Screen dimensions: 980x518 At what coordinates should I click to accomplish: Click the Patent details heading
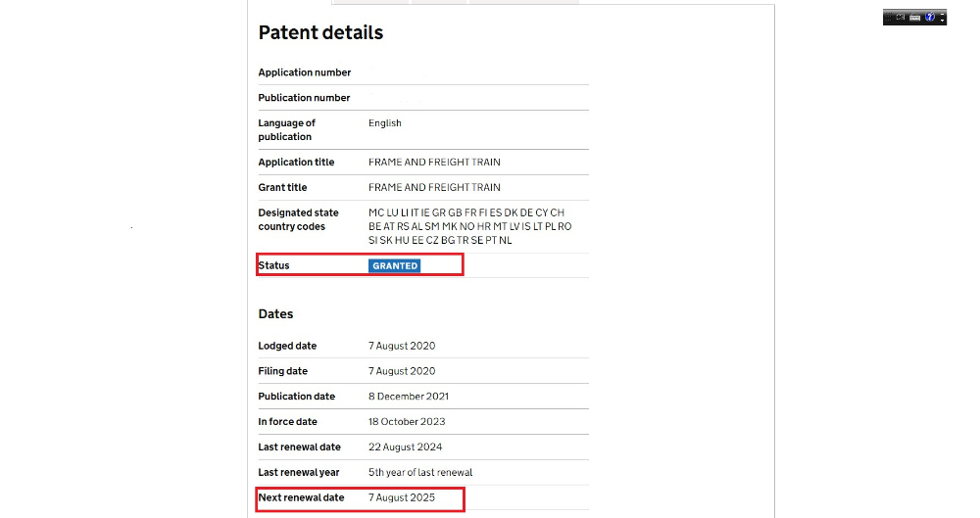point(320,32)
